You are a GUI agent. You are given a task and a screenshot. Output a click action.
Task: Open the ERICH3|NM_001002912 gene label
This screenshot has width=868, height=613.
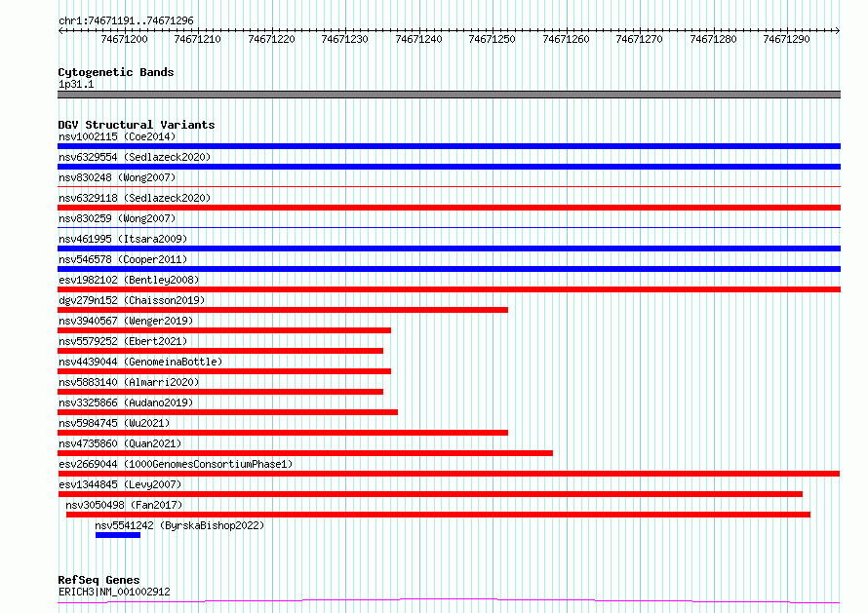pyautogui.click(x=114, y=592)
